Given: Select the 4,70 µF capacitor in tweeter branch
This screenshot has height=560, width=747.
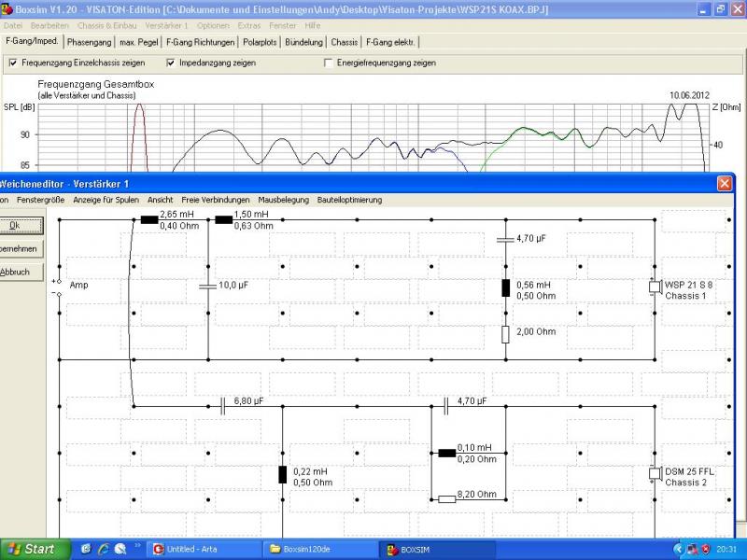Looking at the screenshot, I should [x=446, y=406].
